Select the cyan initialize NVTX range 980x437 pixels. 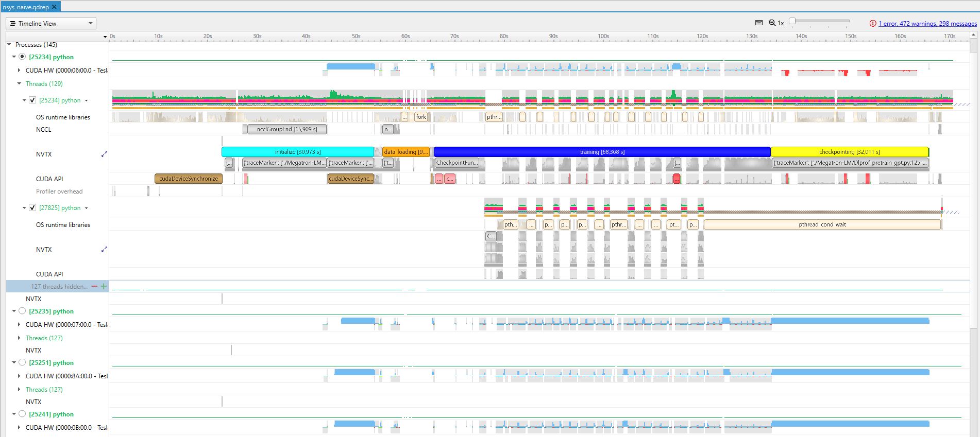[x=298, y=152]
